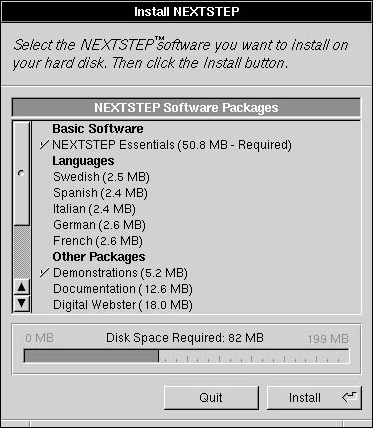Click the 199 MB maximum label

click(328, 339)
